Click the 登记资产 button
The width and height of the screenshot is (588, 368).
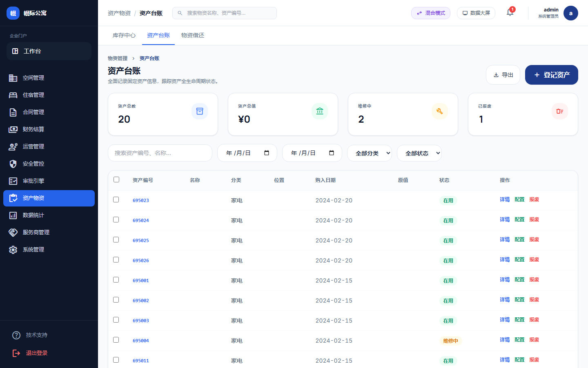(551, 74)
